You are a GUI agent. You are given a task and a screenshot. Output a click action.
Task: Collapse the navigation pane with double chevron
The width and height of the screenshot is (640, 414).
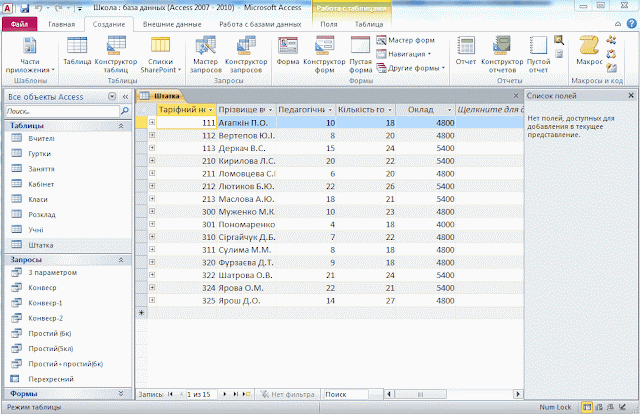point(125,97)
